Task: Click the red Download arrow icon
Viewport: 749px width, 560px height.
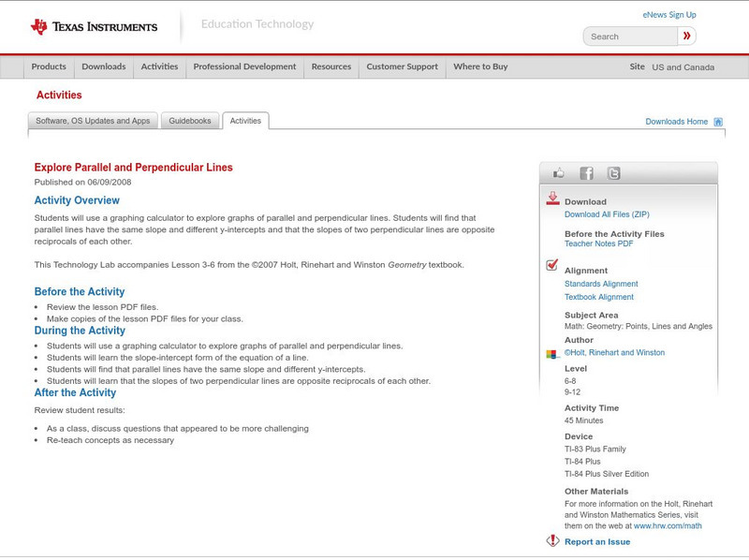Action: pyautogui.click(x=552, y=199)
